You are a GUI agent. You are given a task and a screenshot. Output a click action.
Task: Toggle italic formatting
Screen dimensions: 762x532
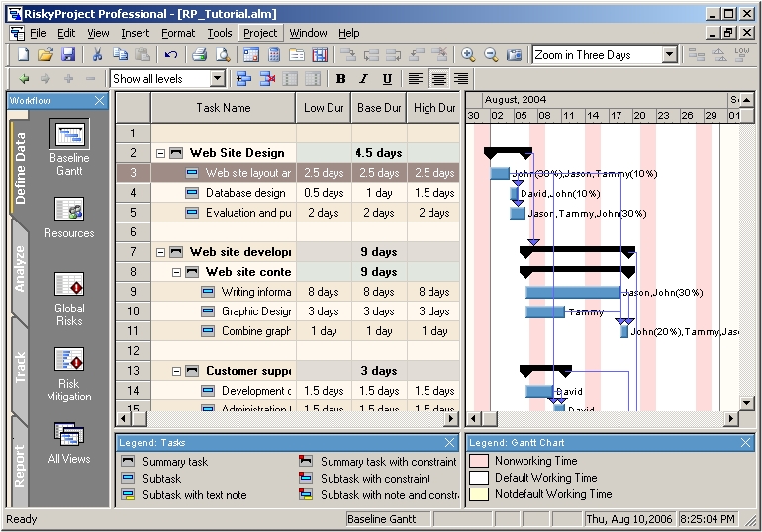coord(364,79)
